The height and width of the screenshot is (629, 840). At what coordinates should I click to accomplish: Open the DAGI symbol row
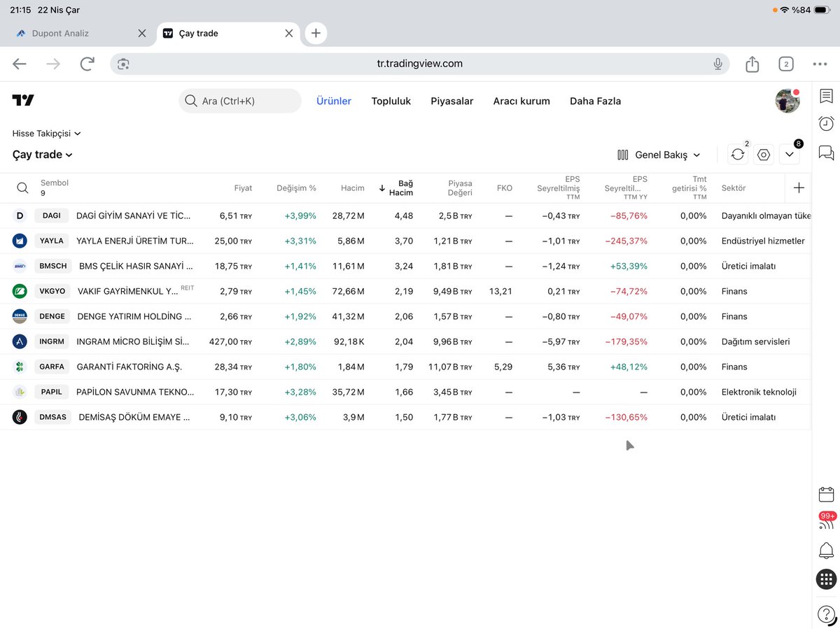tap(406, 215)
